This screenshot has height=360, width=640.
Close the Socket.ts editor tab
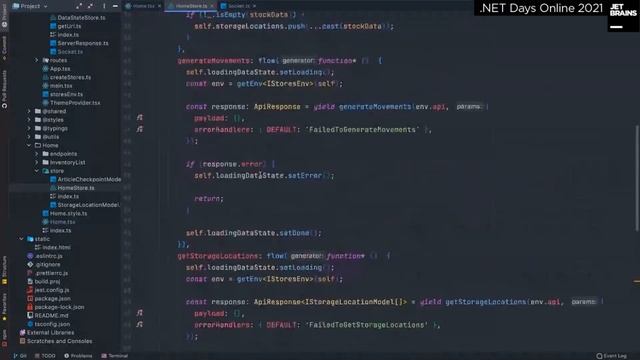pos(254,6)
